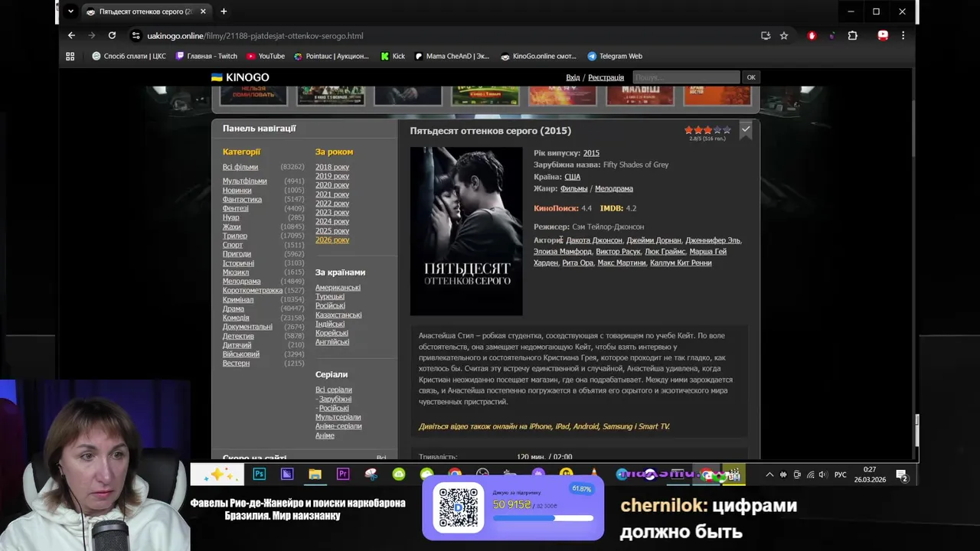Open Аніме-серіали link
The image size is (980, 551).
click(x=338, y=426)
